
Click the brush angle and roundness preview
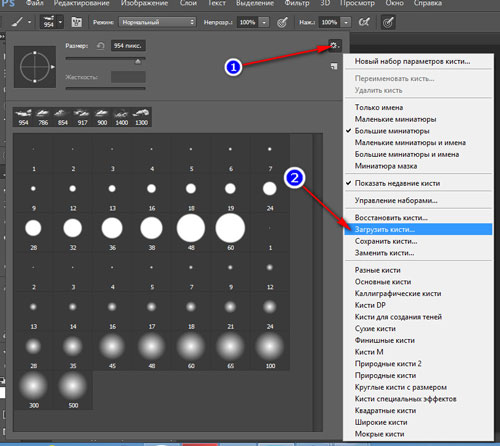35,67
